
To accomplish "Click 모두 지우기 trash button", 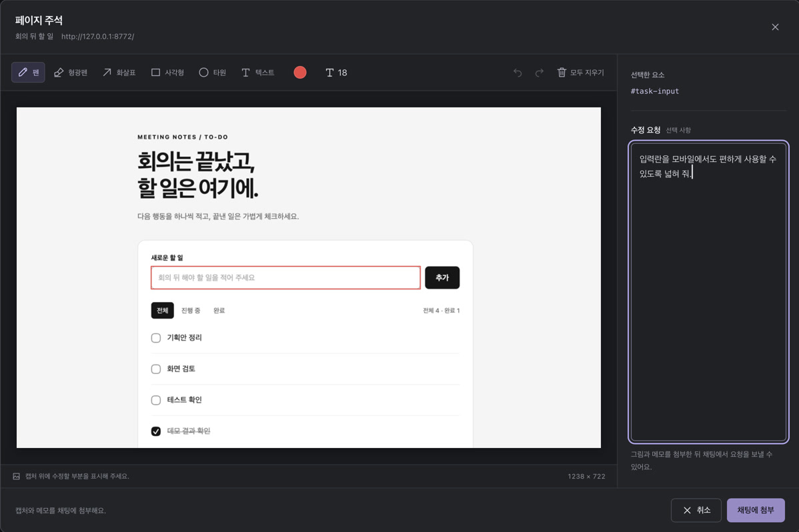I will 581,73.
